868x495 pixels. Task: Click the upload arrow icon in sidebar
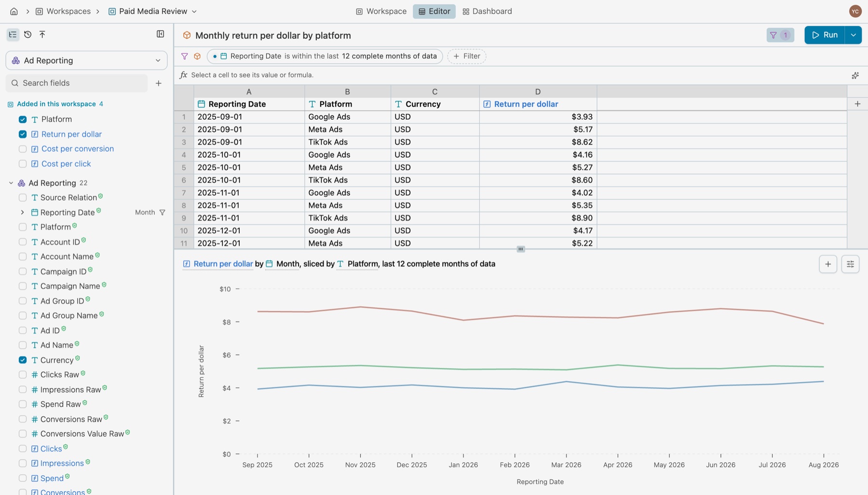tap(42, 34)
